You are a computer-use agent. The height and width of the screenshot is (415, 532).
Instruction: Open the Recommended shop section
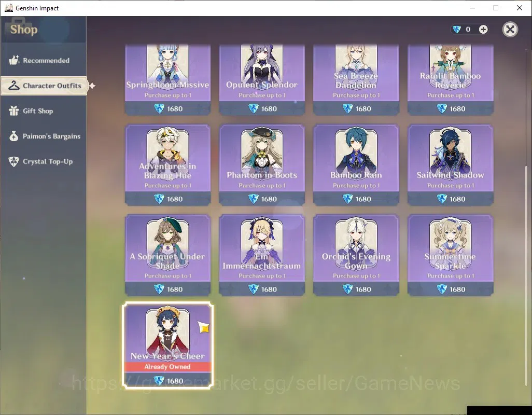(44, 60)
